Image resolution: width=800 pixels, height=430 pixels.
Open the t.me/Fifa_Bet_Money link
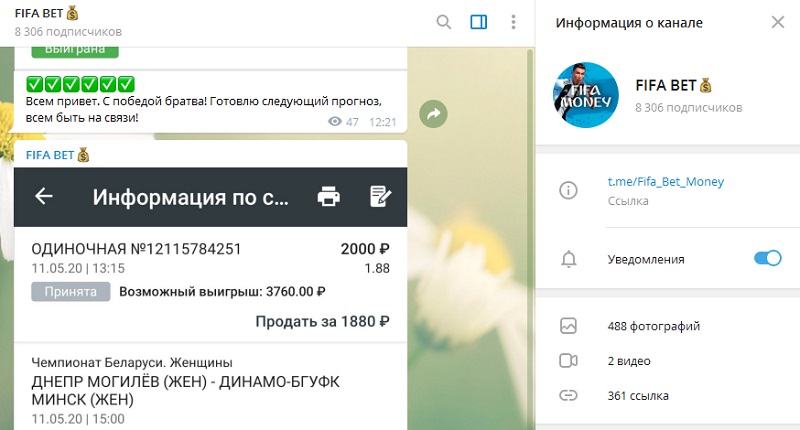pos(665,182)
